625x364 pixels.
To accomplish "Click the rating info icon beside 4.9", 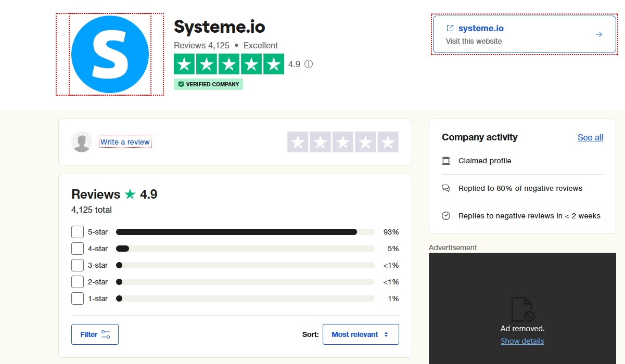I will click(309, 64).
